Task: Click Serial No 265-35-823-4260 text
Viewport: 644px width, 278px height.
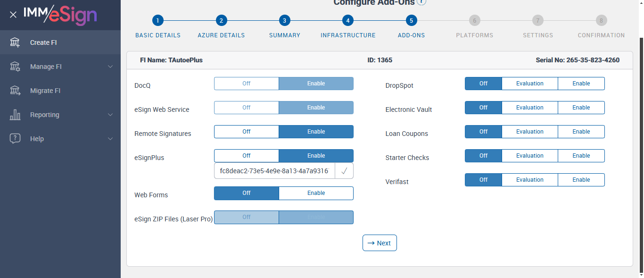Action: click(578, 60)
